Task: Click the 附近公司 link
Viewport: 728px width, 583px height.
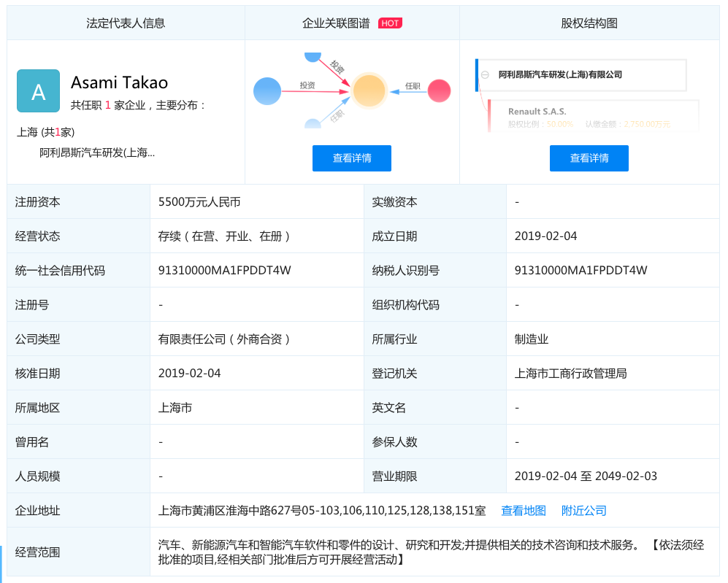Action: tap(583, 511)
